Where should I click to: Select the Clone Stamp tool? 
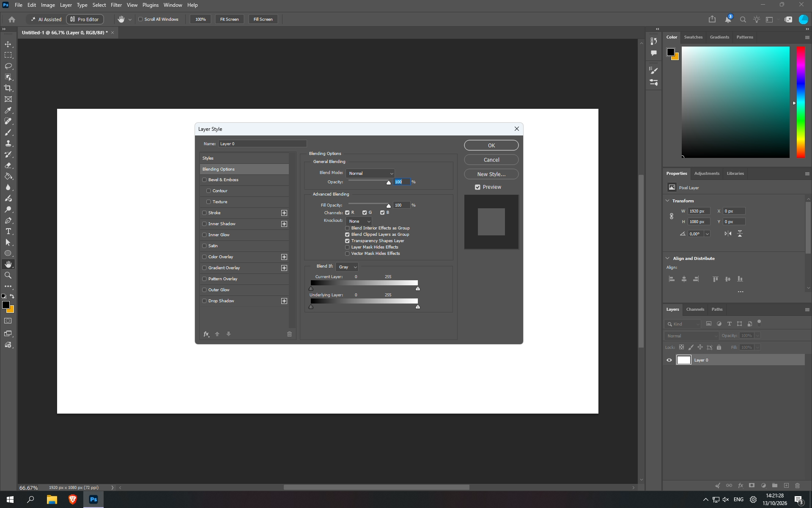pos(8,144)
